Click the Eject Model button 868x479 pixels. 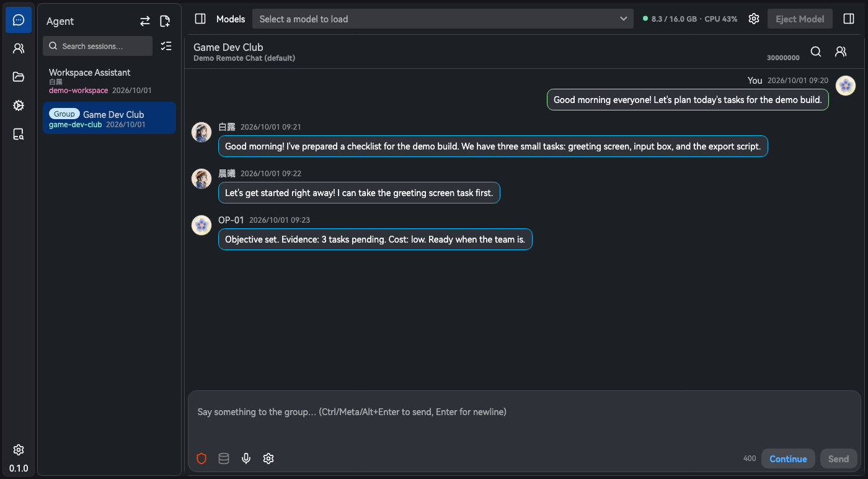coord(800,19)
